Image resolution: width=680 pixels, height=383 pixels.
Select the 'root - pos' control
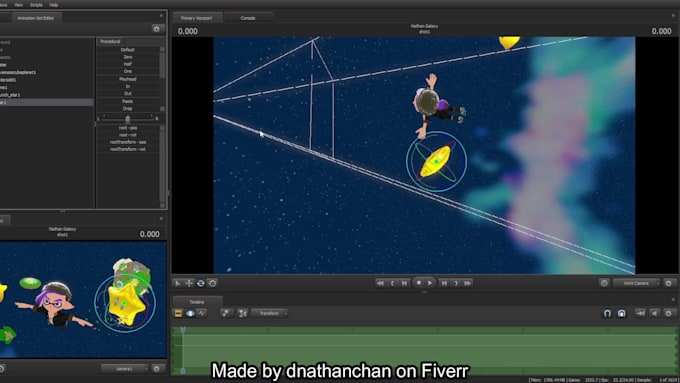click(x=128, y=128)
